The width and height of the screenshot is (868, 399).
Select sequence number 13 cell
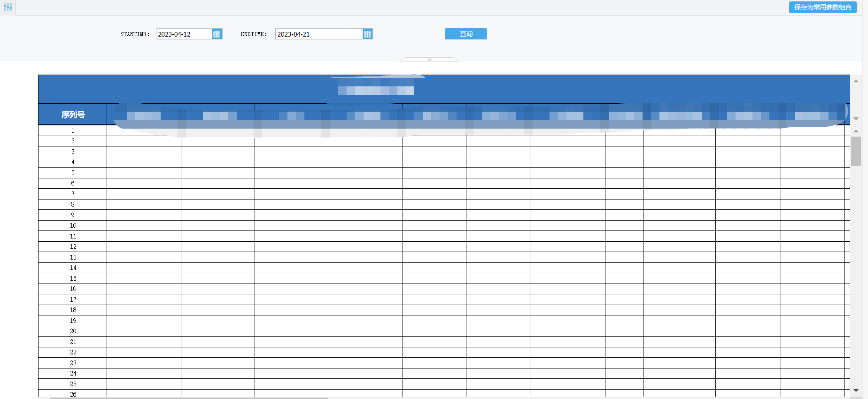[x=73, y=257]
